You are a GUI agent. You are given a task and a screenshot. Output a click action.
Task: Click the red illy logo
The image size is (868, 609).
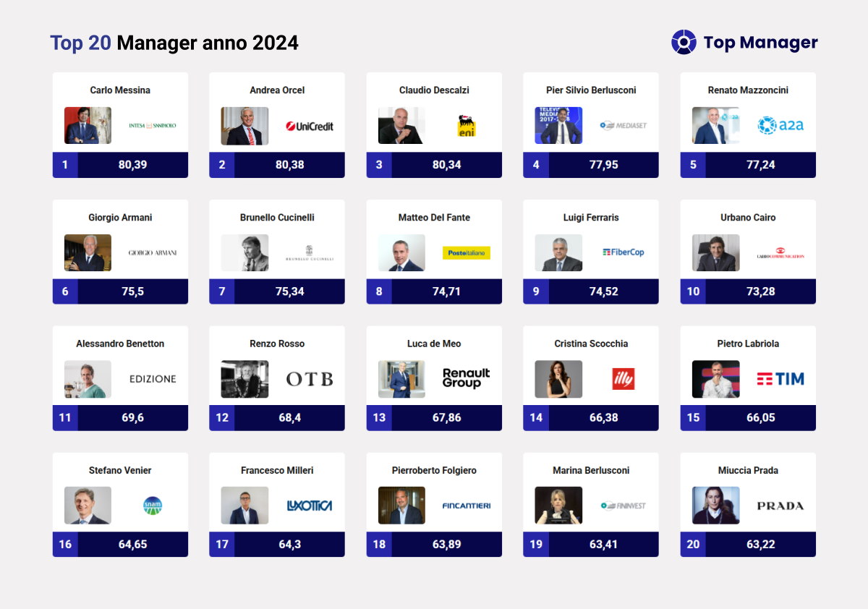point(623,379)
